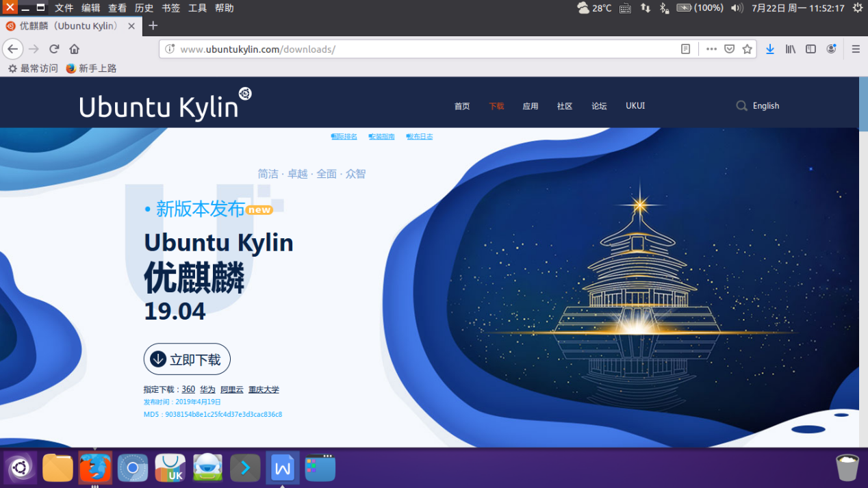The image size is (868, 488).
Task: Save page to Pocket
Action: [730, 49]
